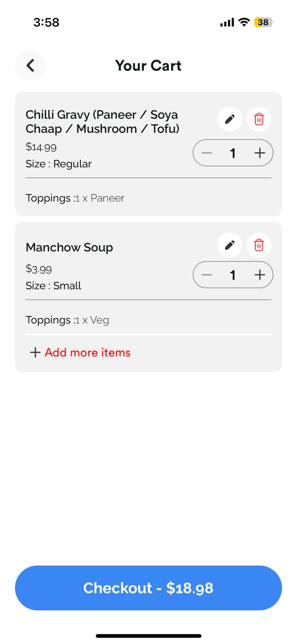The height and width of the screenshot is (644, 297).
Task: Proceed with Checkout - $18.98 button
Action: coord(148,588)
